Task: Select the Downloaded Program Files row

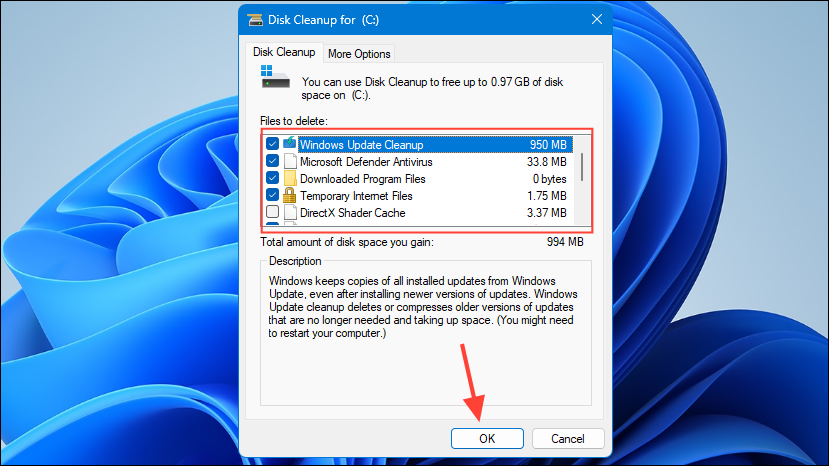Action: (x=418, y=179)
